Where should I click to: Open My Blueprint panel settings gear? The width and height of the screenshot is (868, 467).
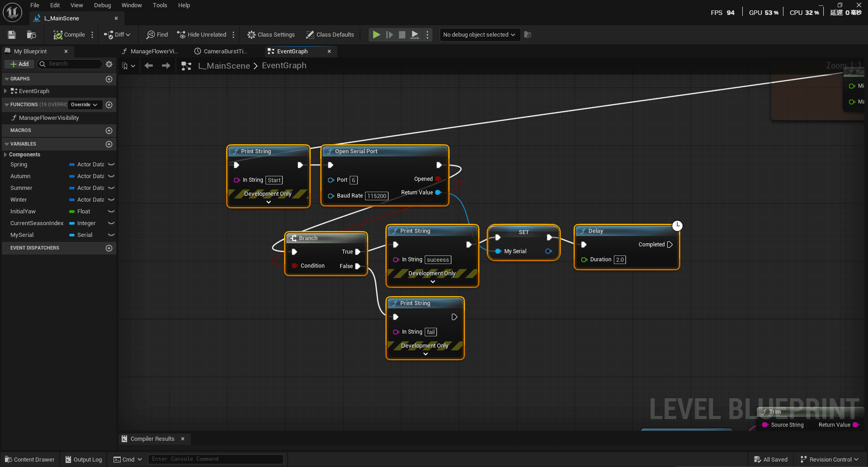tap(109, 64)
